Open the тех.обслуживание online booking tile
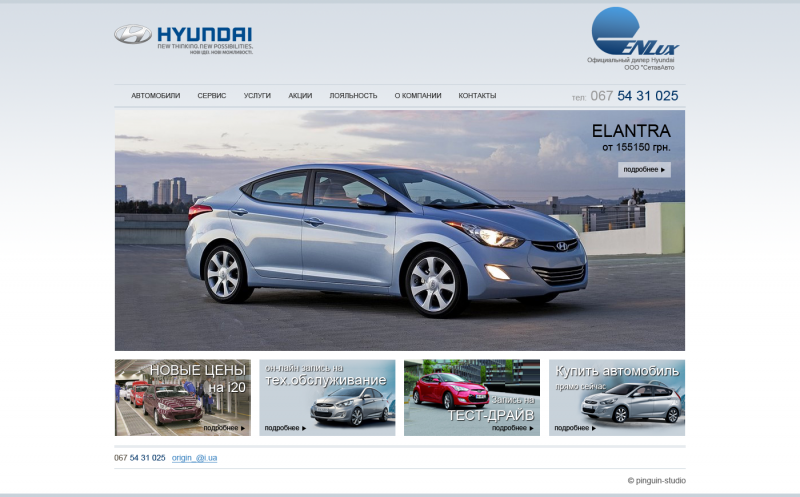Screen dimensions: 800x497 pyautogui.click(x=327, y=397)
